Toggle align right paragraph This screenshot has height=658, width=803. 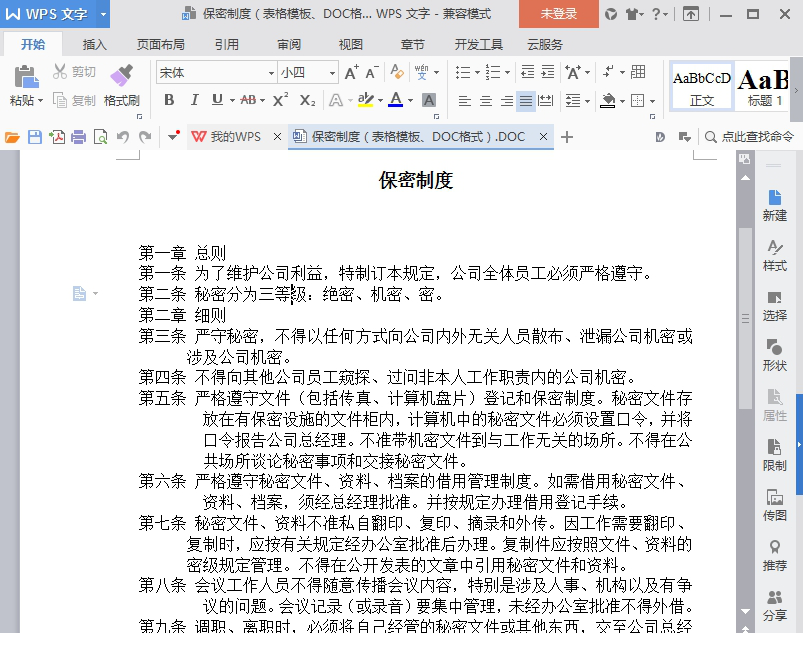coord(506,100)
